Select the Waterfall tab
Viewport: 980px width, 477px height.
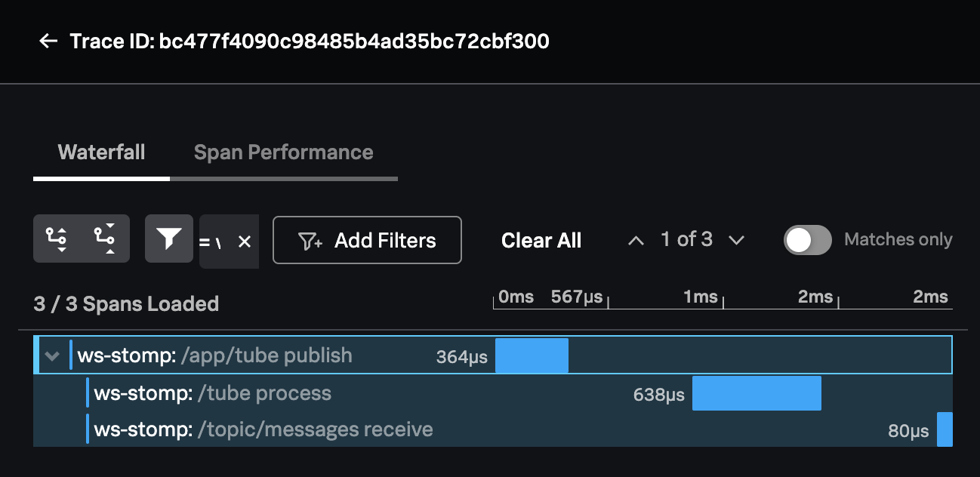click(101, 152)
